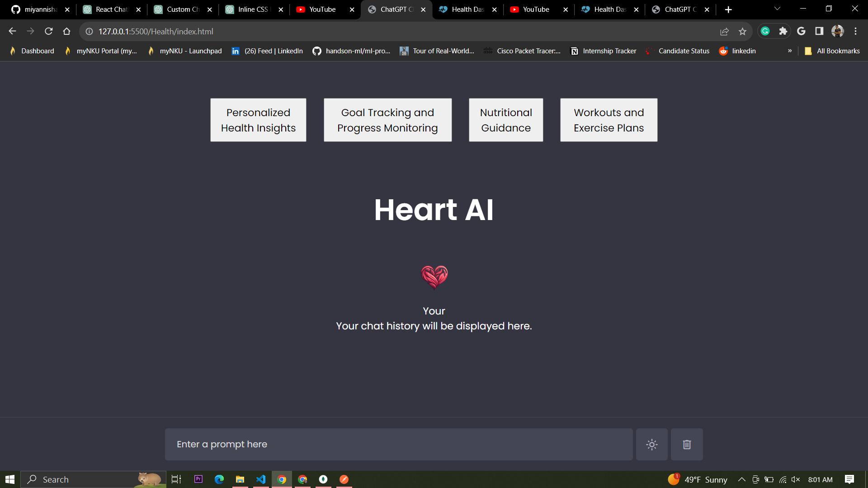Image resolution: width=868 pixels, height=488 pixels.
Task: Bookmark this page with star icon
Action: tap(742, 31)
